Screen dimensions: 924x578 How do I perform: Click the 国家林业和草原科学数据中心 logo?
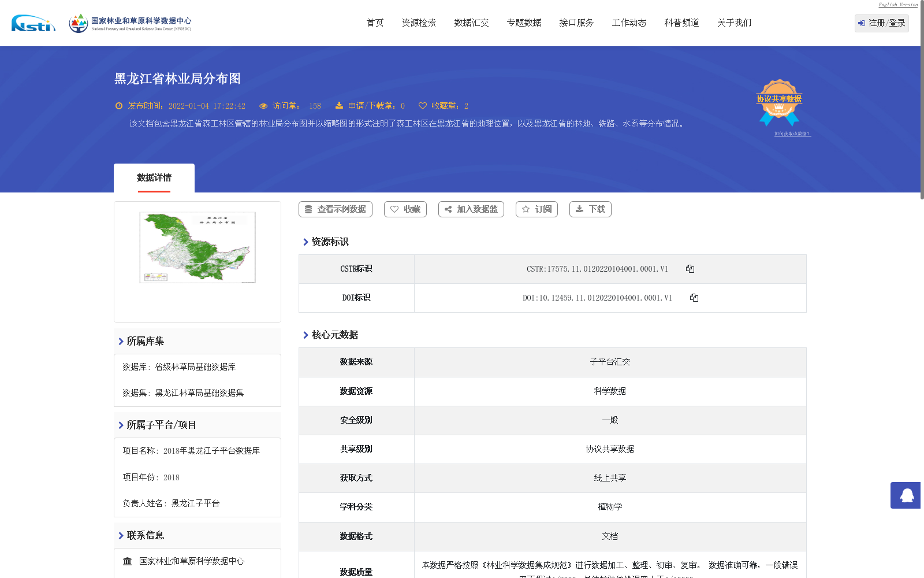coord(130,23)
